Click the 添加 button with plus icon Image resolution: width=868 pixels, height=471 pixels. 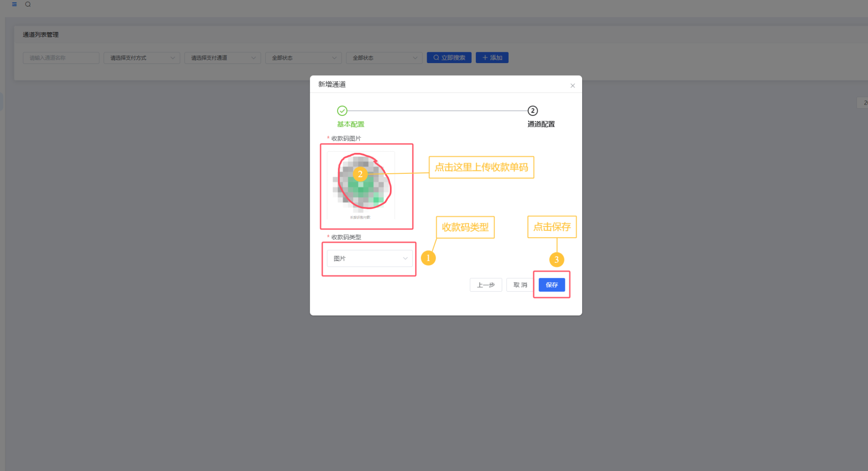pyautogui.click(x=492, y=57)
